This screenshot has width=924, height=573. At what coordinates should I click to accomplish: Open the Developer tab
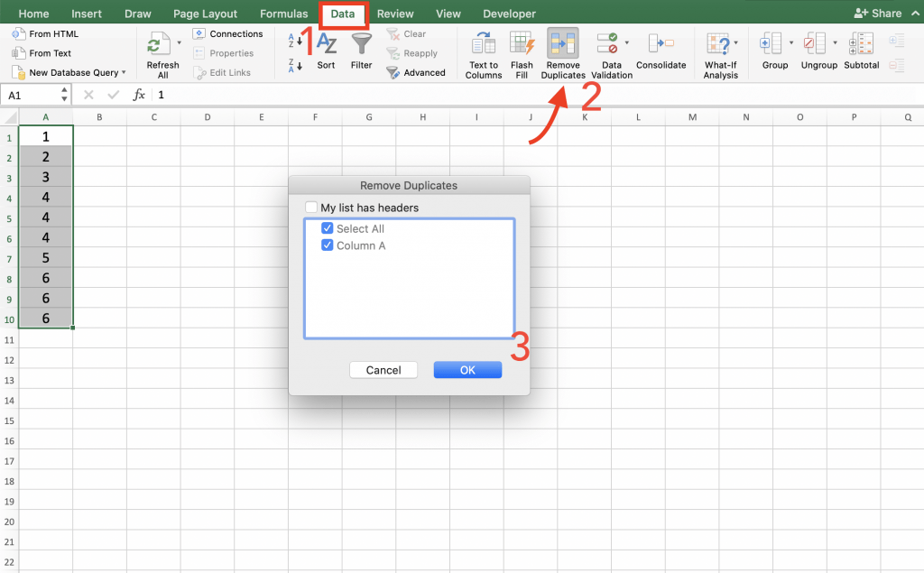[x=508, y=13]
